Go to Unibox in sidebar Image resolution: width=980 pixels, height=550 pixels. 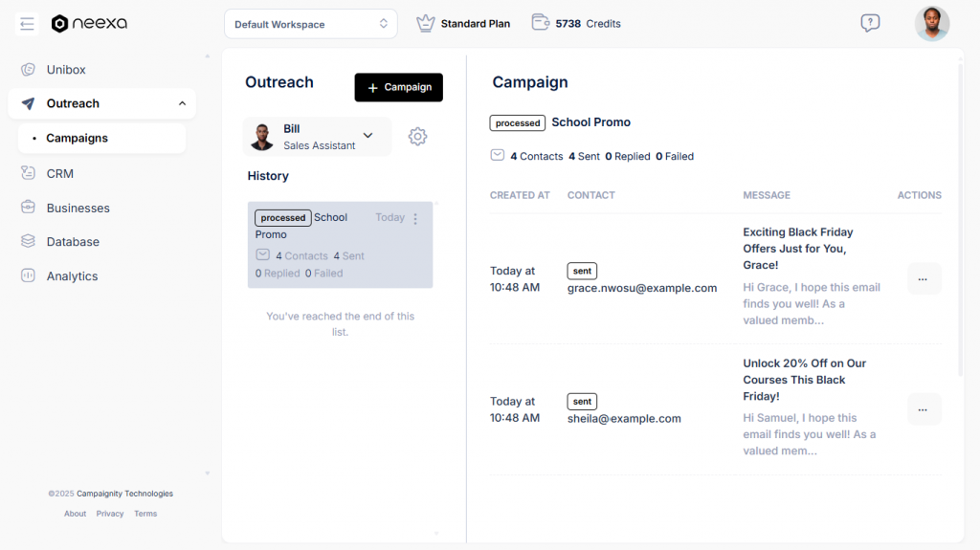coord(66,70)
